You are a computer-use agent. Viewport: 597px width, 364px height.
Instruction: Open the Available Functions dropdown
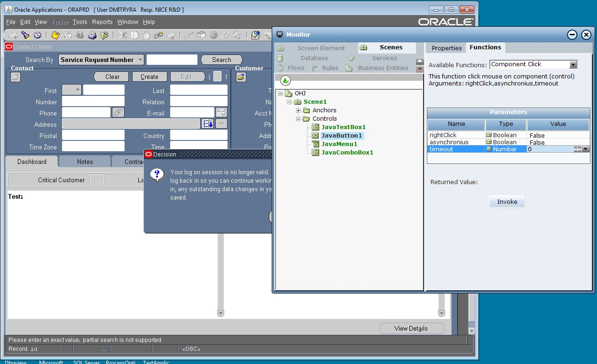point(573,65)
